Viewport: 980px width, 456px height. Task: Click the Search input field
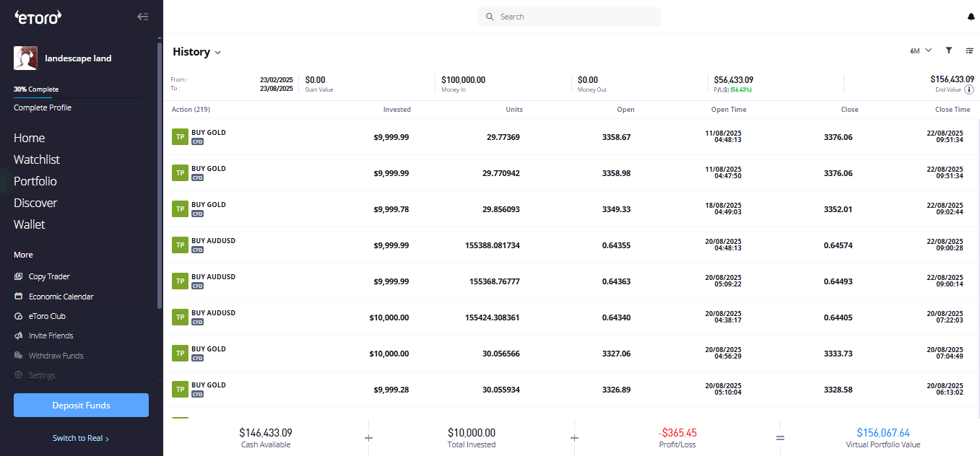pyautogui.click(x=569, y=17)
